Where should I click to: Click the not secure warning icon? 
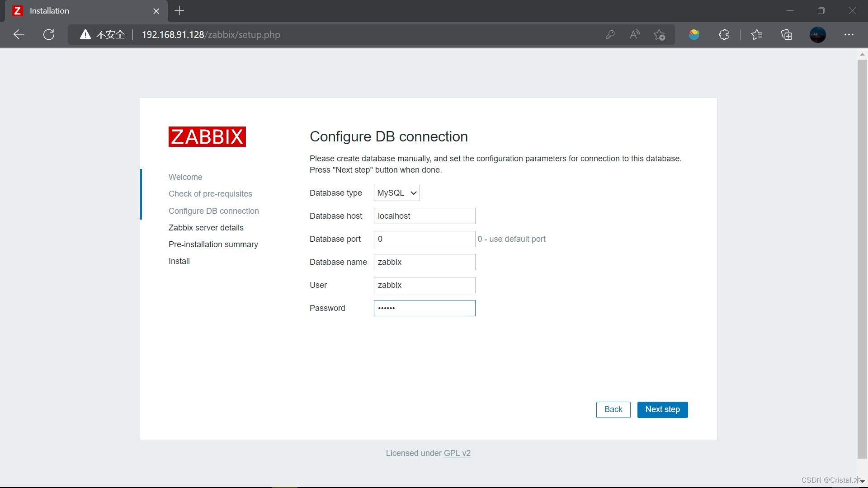tap(85, 35)
